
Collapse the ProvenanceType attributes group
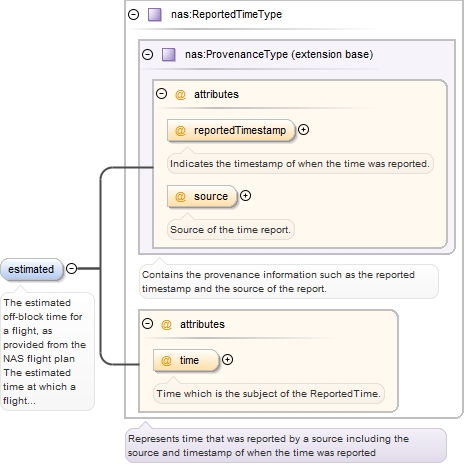(x=162, y=94)
